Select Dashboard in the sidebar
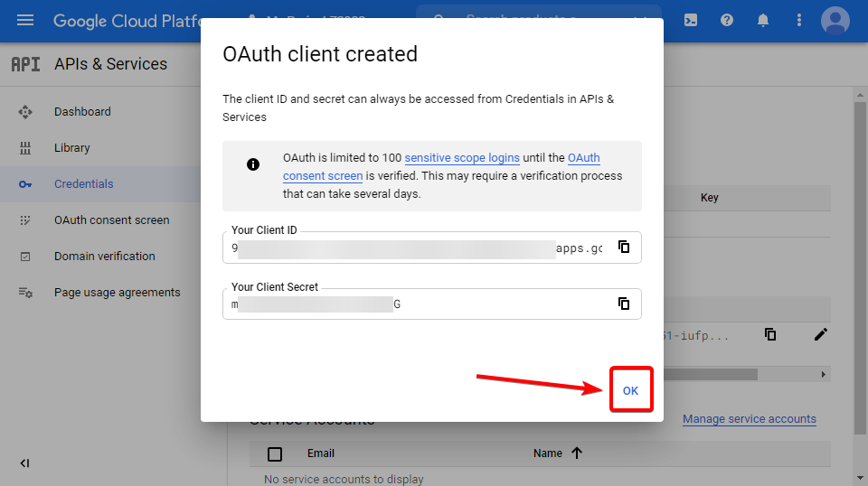868x486 pixels. (82, 112)
